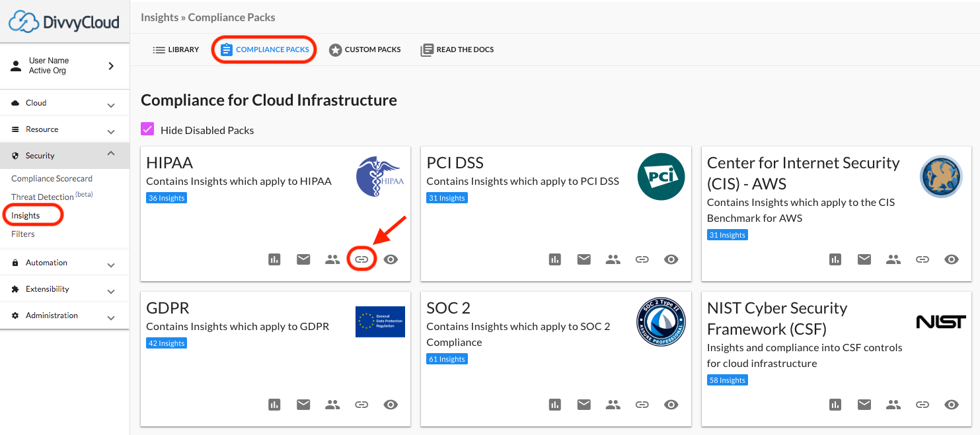Select Insights in Security menu
Image resolution: width=980 pixels, height=435 pixels.
click(26, 215)
